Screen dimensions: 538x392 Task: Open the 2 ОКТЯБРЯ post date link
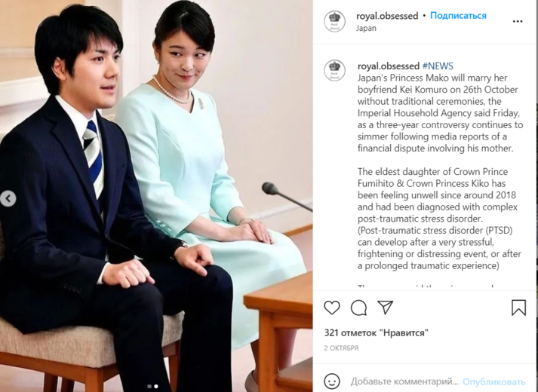coord(341,348)
